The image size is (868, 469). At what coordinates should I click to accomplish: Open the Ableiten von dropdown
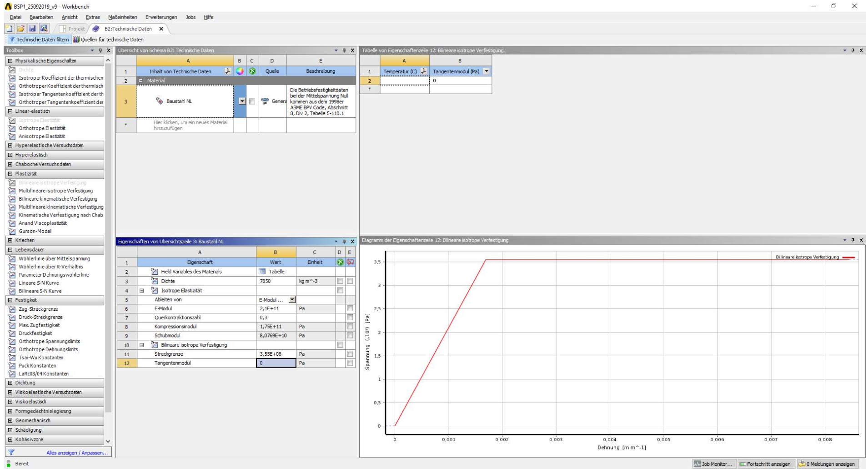[292, 300]
